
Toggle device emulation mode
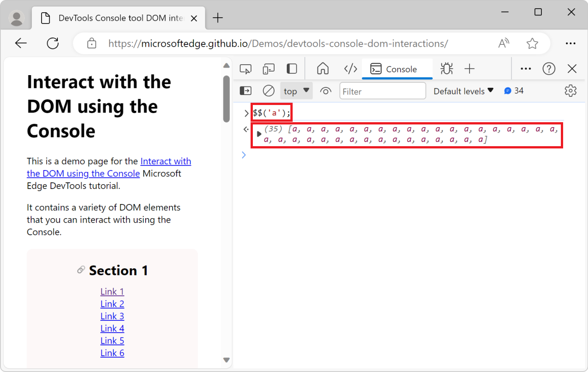tap(268, 69)
